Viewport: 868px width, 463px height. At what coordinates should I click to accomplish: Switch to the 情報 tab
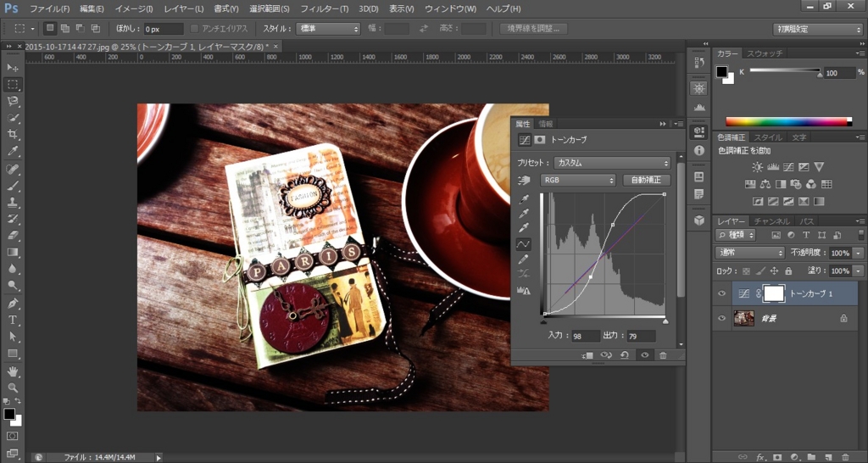point(545,124)
